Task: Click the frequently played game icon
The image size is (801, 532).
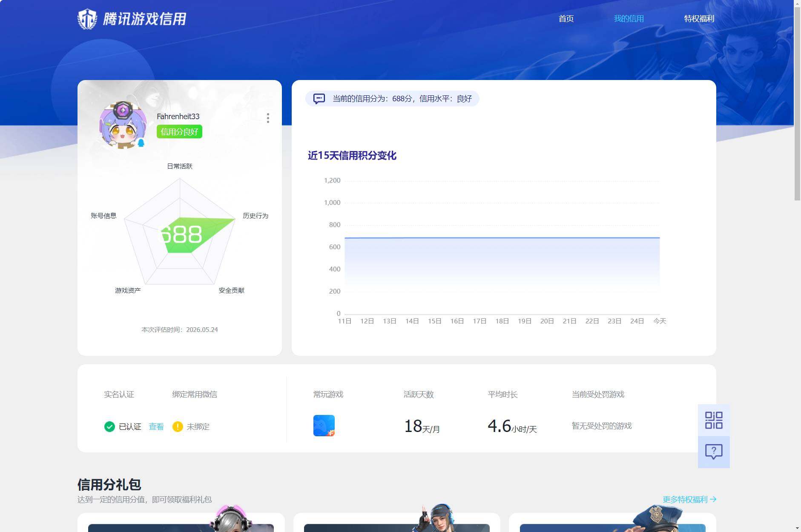Action: [x=324, y=426]
